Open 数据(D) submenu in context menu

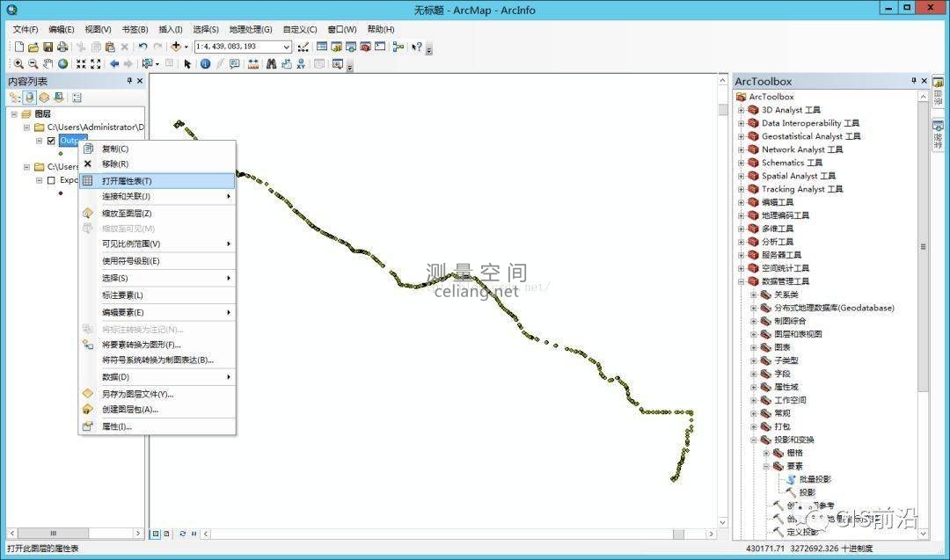click(x=157, y=376)
